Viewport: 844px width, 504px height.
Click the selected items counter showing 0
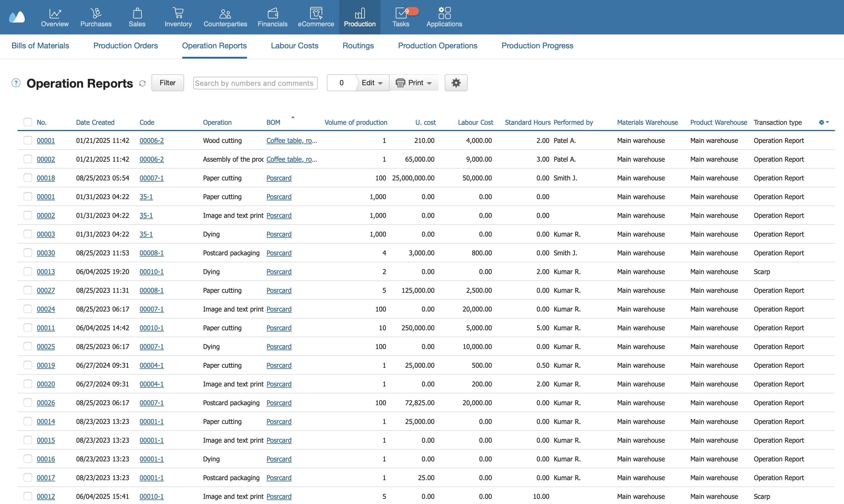342,83
